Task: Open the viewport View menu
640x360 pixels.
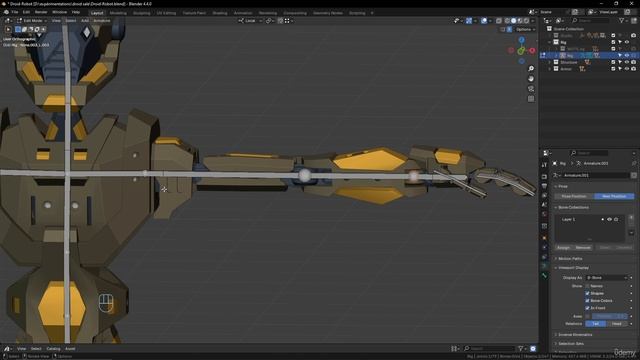Action: click(x=56, y=20)
